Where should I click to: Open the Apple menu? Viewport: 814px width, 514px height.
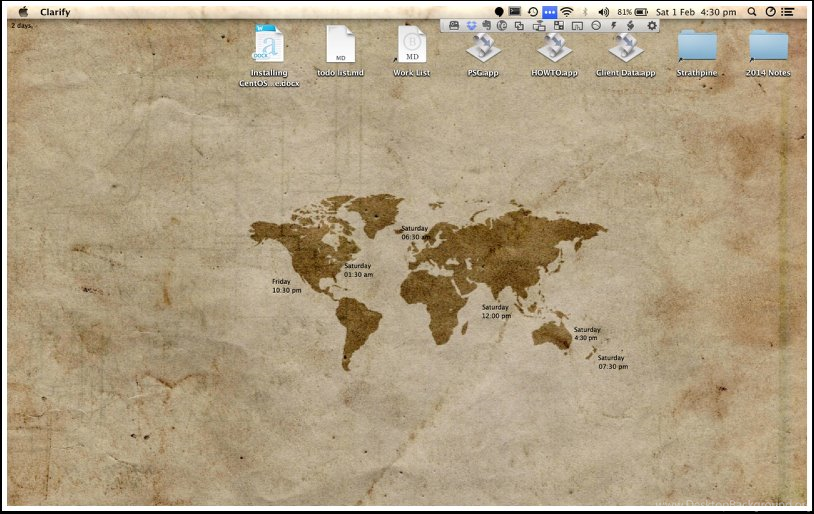coord(22,11)
